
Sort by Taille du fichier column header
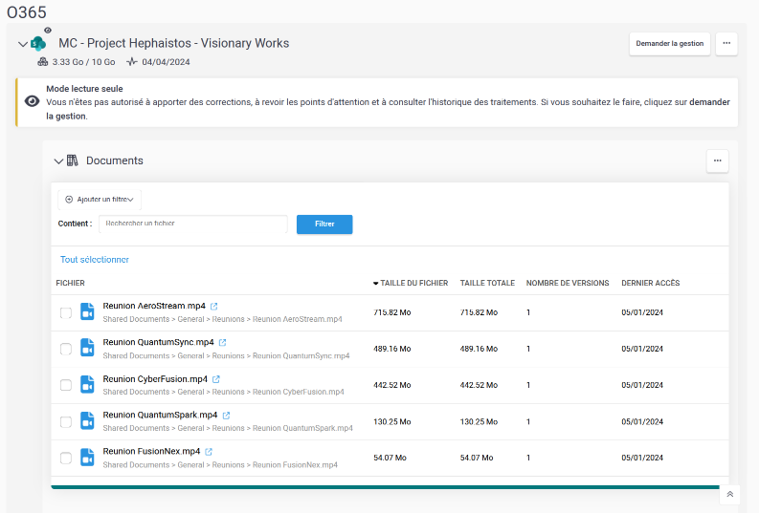pyautogui.click(x=413, y=283)
